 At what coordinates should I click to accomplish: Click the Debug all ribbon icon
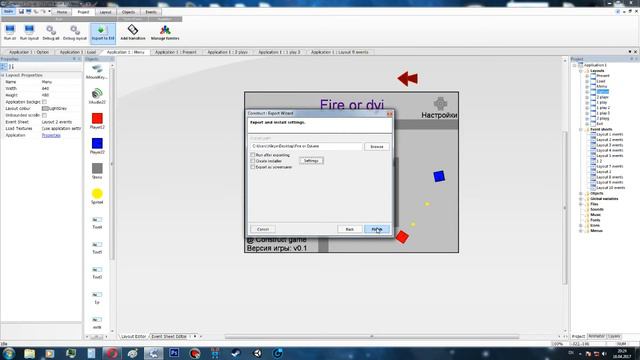coord(51,32)
